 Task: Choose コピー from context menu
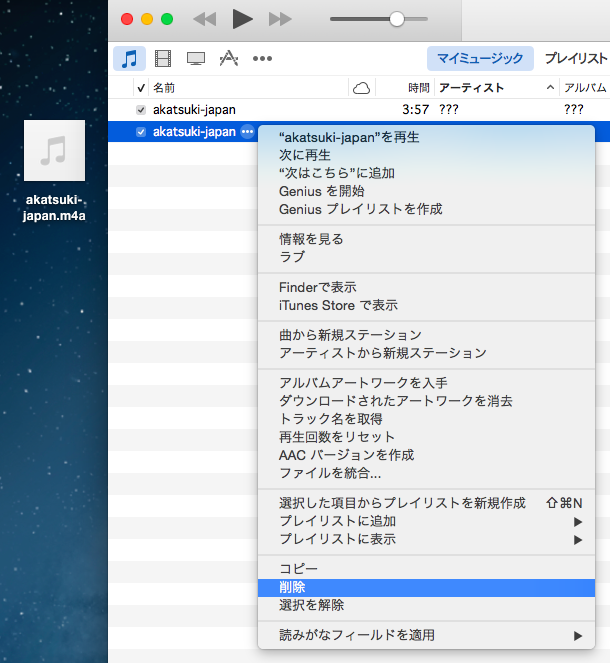click(x=426, y=569)
